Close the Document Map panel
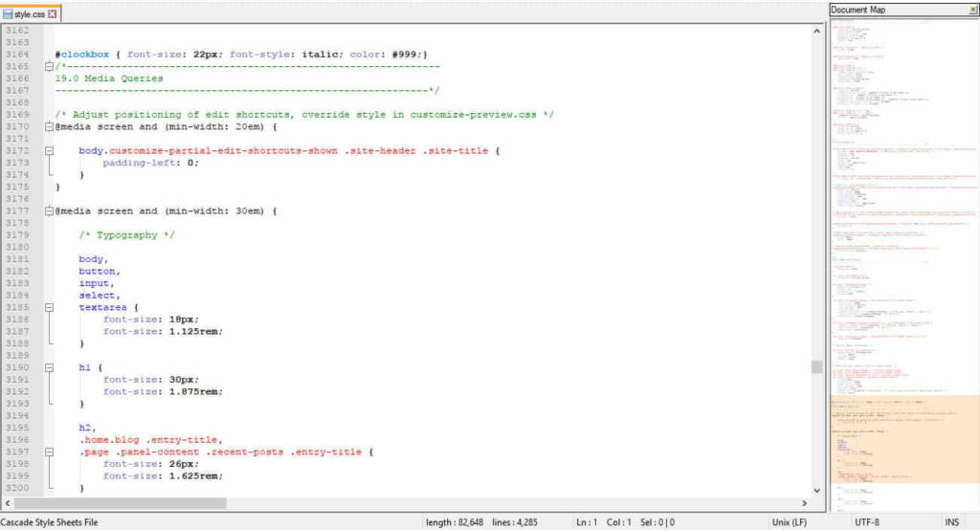 pos(973,10)
